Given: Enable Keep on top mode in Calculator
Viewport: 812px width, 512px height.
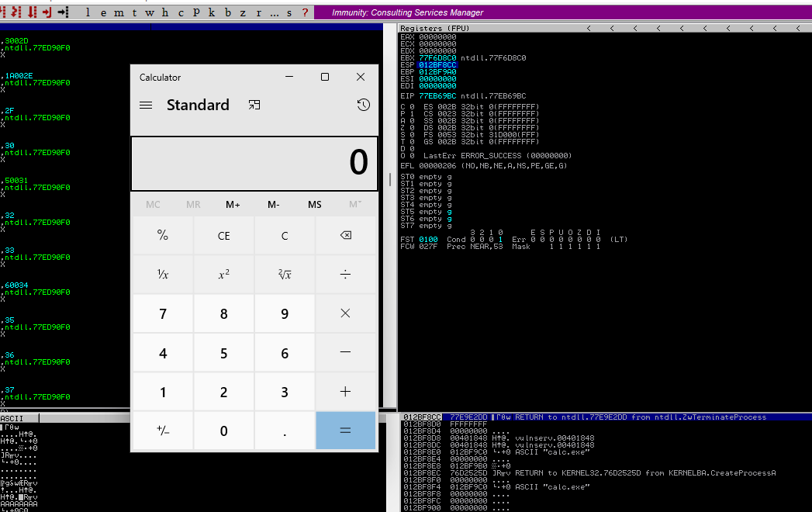Looking at the screenshot, I should pos(254,105).
